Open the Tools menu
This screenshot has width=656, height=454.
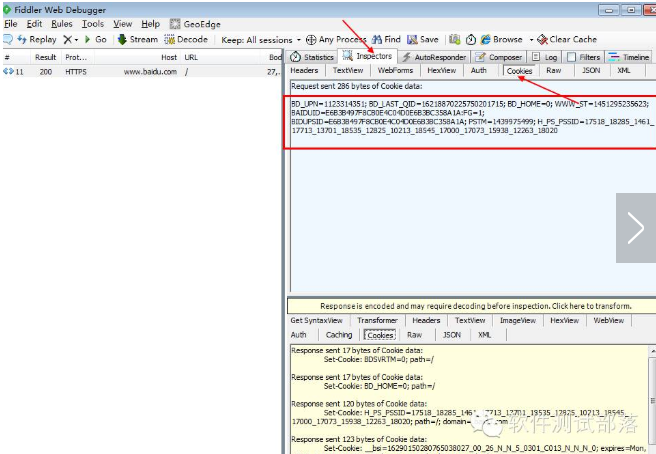click(x=93, y=24)
